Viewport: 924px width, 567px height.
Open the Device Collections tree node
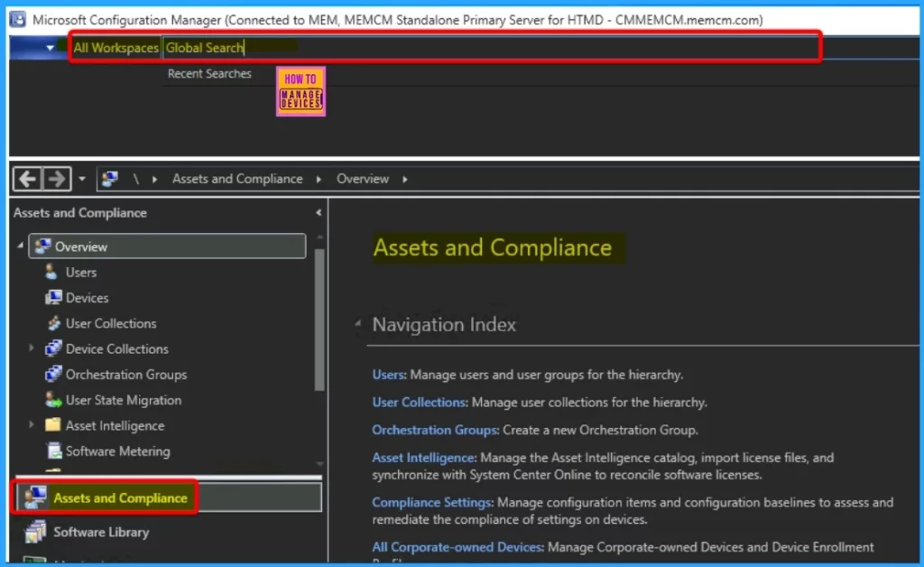pos(116,349)
